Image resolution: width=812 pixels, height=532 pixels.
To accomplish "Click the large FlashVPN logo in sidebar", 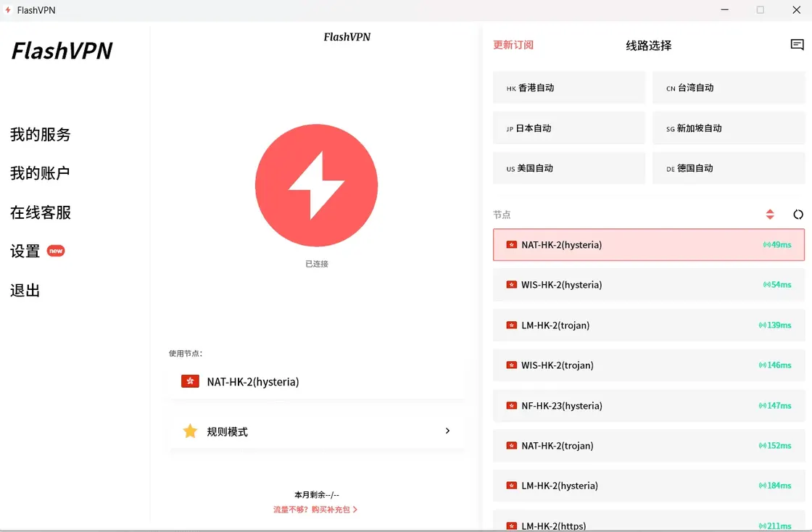I will tap(62, 51).
